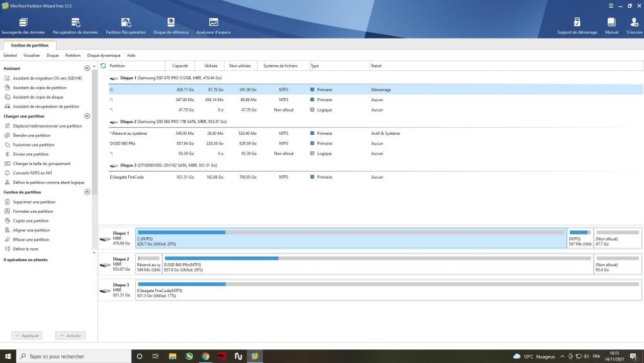644x363 pixels.
Task: Click Assistant de migration OS vers SSD/HD
Action: click(47, 78)
